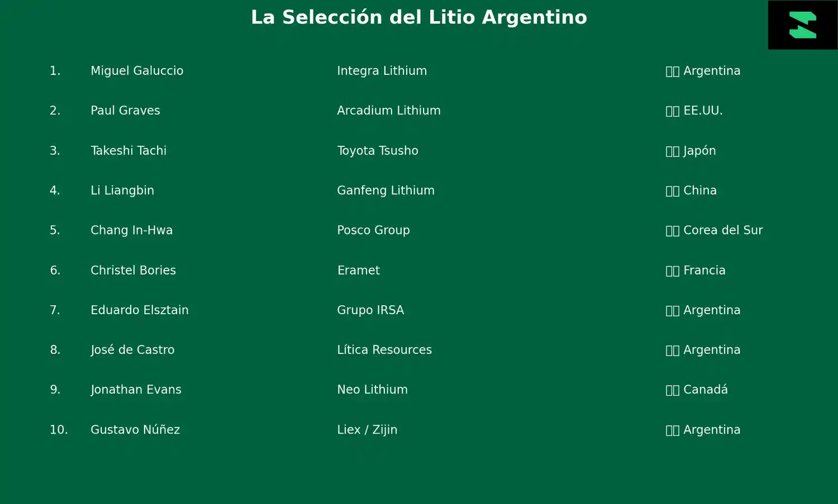Click the name Jonathan Evans

(x=136, y=390)
